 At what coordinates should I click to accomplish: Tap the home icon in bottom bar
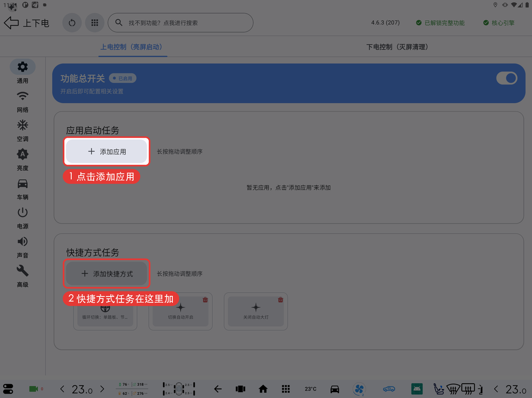(x=263, y=389)
